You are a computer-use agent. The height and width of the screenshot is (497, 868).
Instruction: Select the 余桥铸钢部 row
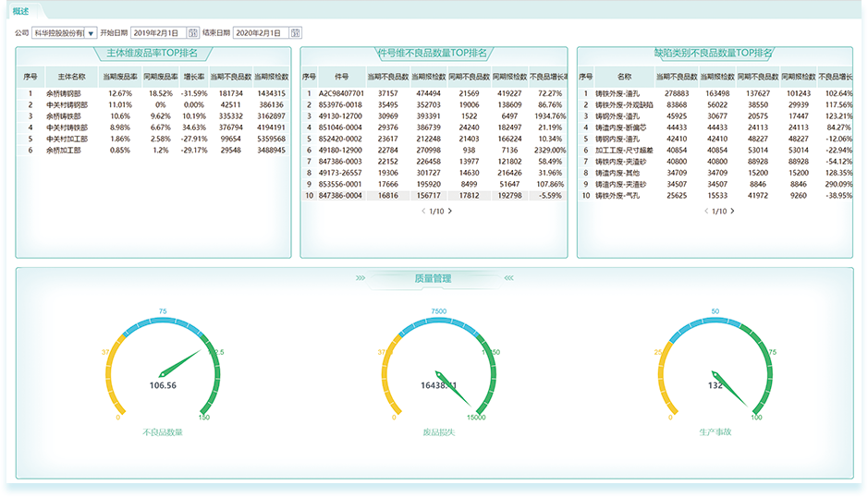point(65,93)
